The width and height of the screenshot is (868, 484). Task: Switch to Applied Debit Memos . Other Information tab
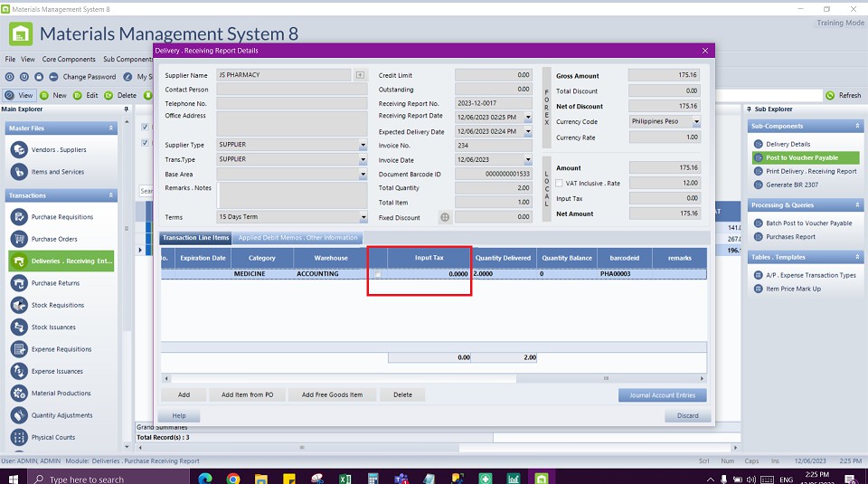297,238
